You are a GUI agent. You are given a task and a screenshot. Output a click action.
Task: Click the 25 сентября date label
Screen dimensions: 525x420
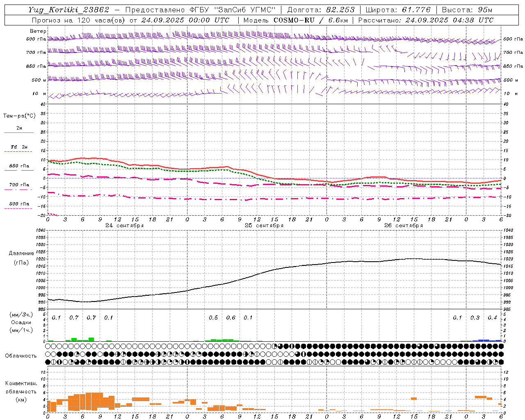(264, 226)
